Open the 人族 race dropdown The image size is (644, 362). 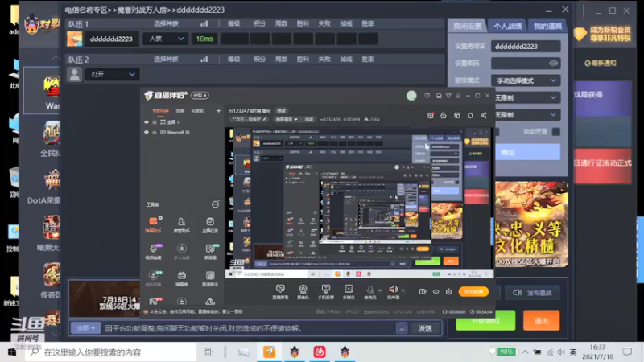pyautogui.click(x=166, y=39)
